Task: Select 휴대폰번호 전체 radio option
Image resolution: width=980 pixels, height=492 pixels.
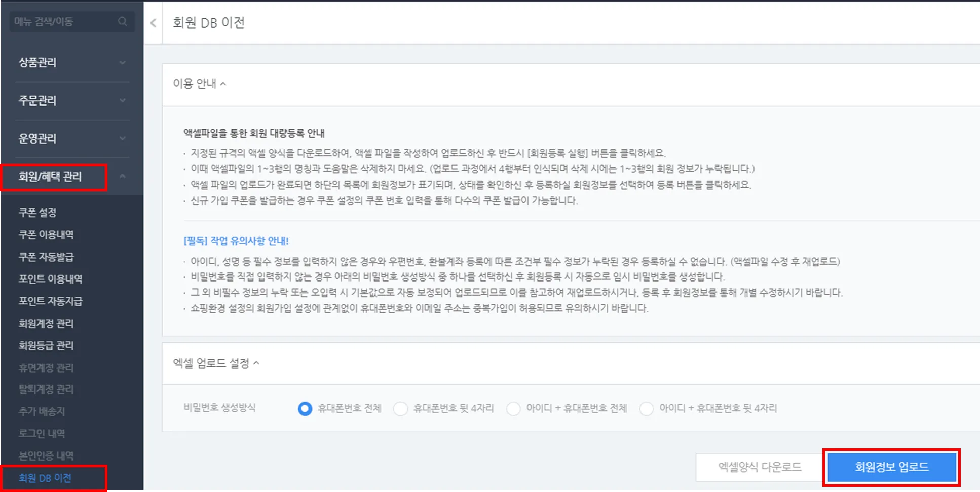Action: (305, 408)
